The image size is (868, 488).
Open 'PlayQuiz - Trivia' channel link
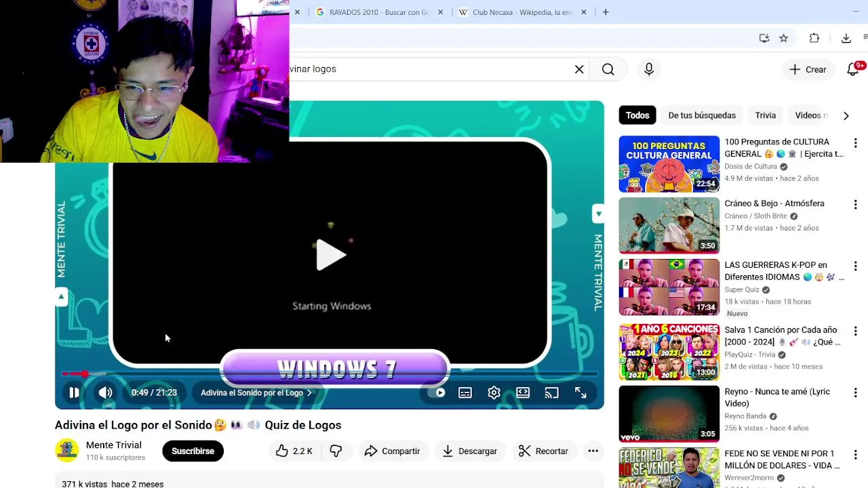[750, 354]
